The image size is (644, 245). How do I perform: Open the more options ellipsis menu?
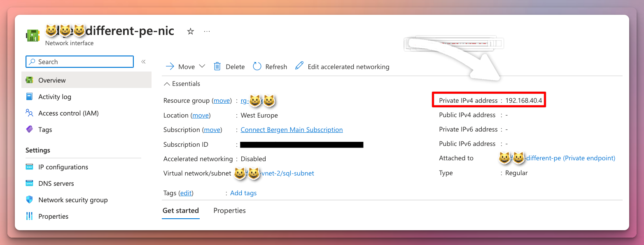pos(207,31)
